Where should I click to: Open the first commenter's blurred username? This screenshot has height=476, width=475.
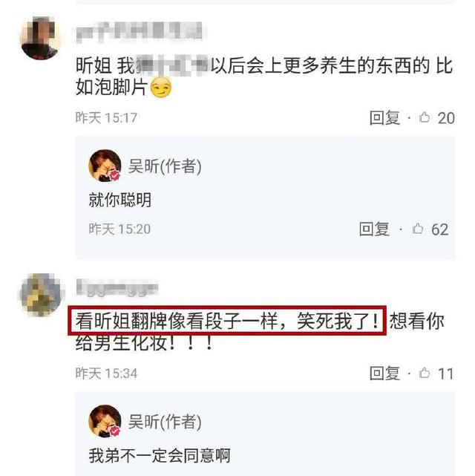click(x=140, y=33)
